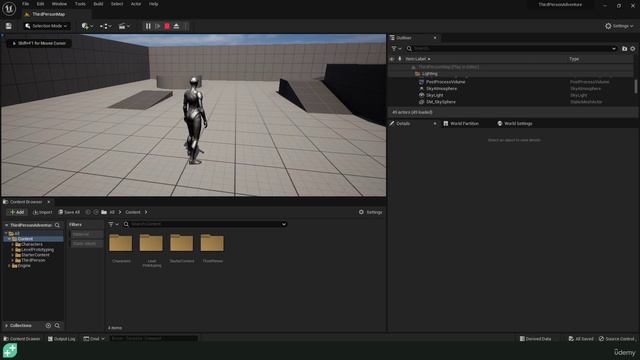Image resolution: width=640 pixels, height=360 pixels.
Task: Open the File menu
Action: [25, 4]
